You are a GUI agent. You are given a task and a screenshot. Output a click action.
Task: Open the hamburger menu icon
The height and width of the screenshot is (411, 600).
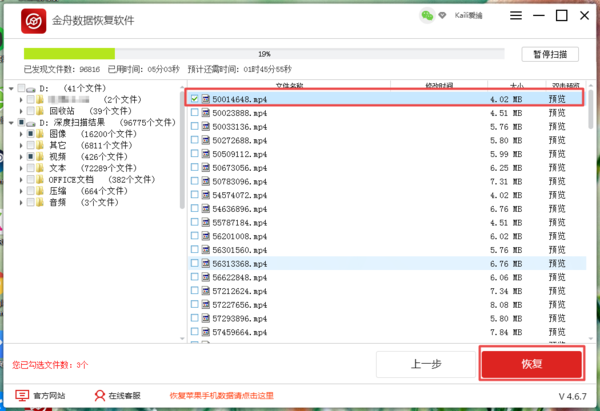pos(516,15)
